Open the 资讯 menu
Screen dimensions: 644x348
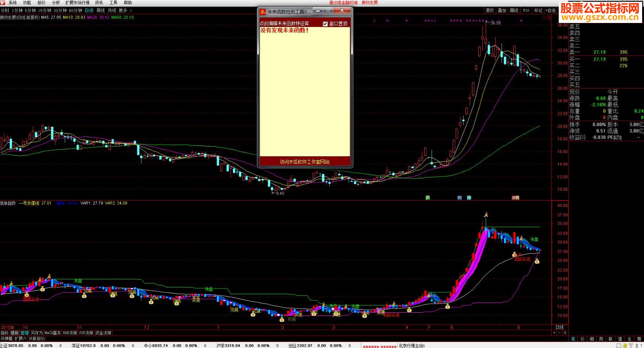tap(99, 3)
